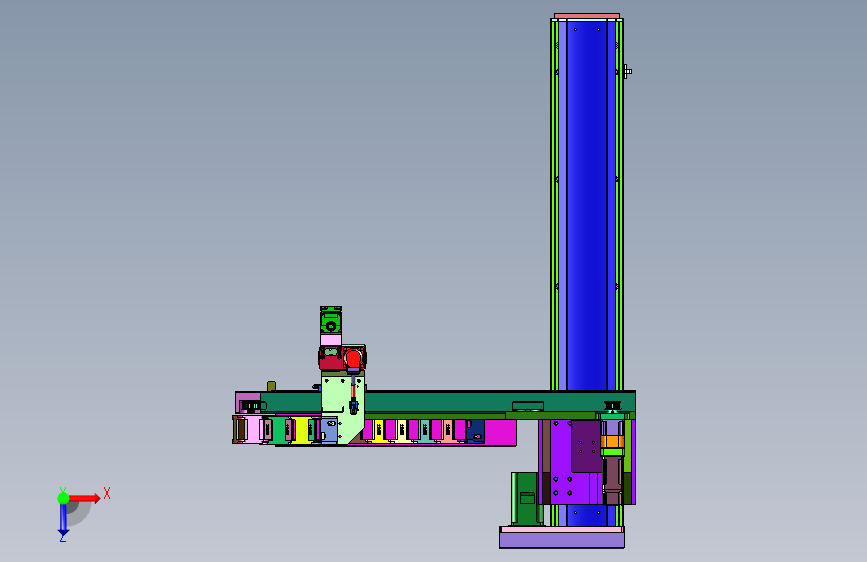The height and width of the screenshot is (562, 867).
Task: Click the green Y axis dot on the triad
Action: (63, 498)
